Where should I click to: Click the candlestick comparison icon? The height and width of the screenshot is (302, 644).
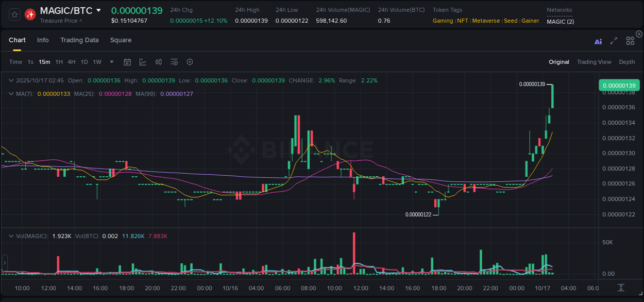[x=158, y=62]
